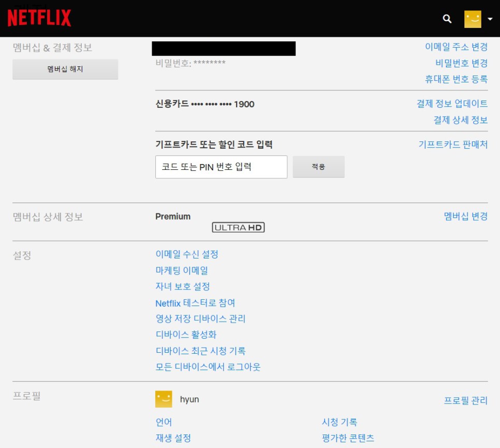
Task: Open 결제 정보 업데이트 link
Action: click(x=452, y=104)
